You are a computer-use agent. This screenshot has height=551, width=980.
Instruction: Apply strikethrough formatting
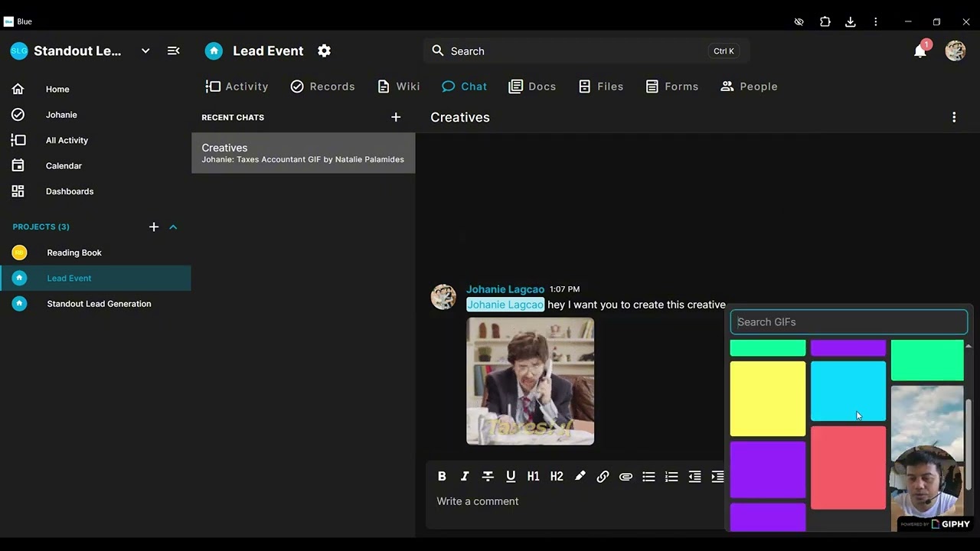488,476
